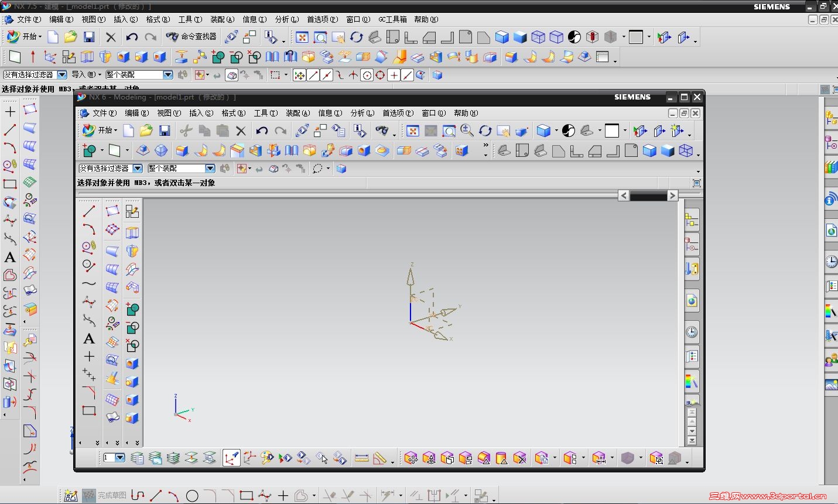Click the Undo arrow in NX 6 toolbar
This screenshot has height=504, width=838.
(x=262, y=131)
